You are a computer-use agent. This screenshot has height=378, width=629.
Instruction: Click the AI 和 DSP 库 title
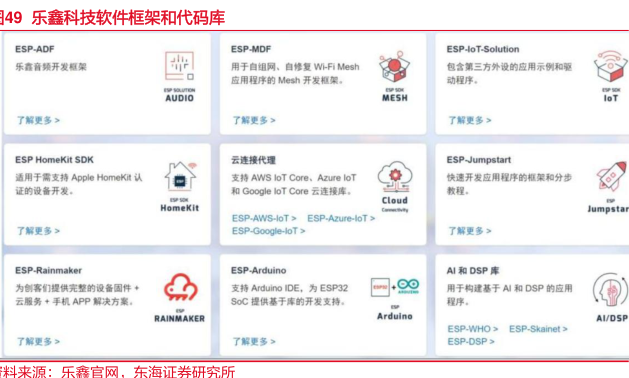coord(473,271)
